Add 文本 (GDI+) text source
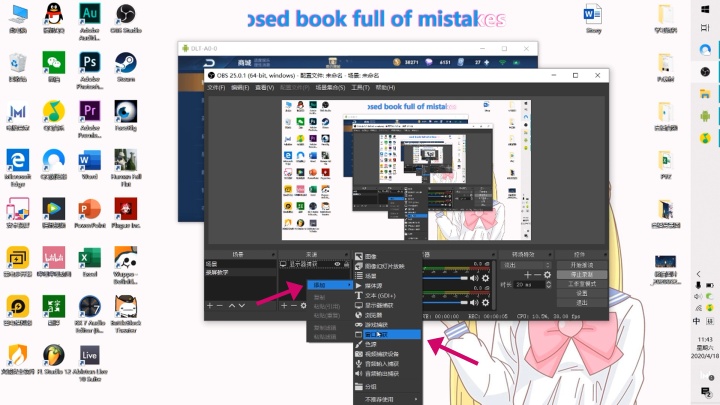 387,296
